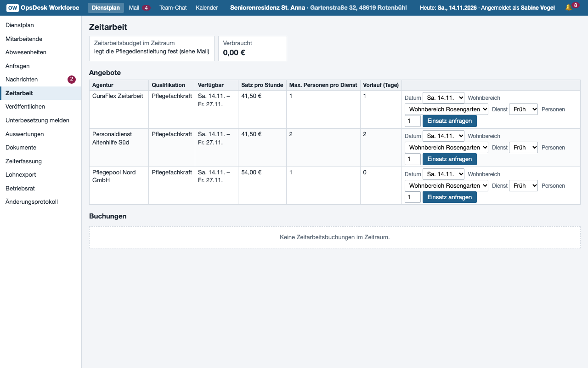
Task: Click Einsatz anfragen for CuraFlex Zeitarbeit
Action: point(450,121)
